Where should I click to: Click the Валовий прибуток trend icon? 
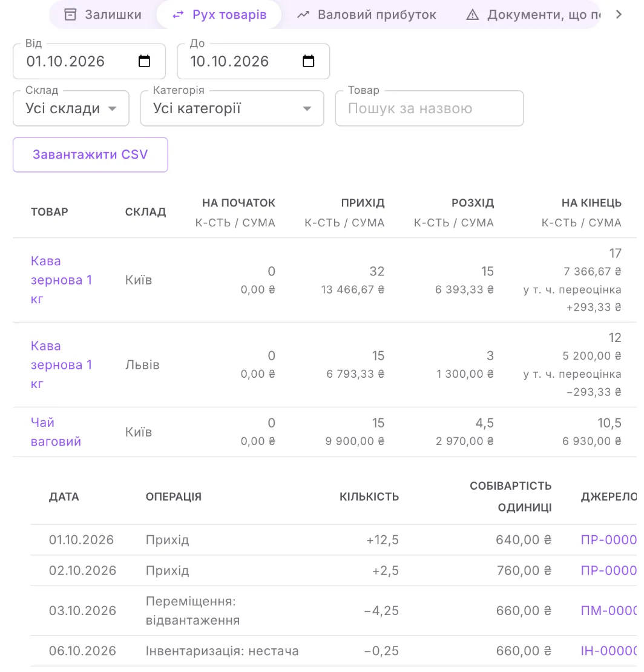click(303, 15)
